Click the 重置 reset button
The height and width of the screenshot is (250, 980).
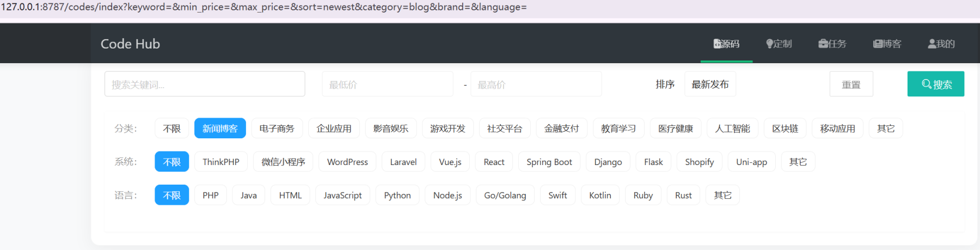[x=851, y=84]
